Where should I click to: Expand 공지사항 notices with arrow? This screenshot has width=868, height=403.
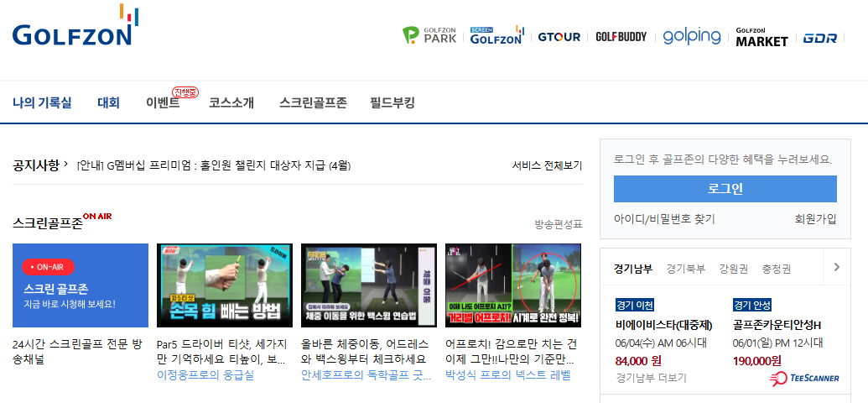(x=66, y=164)
